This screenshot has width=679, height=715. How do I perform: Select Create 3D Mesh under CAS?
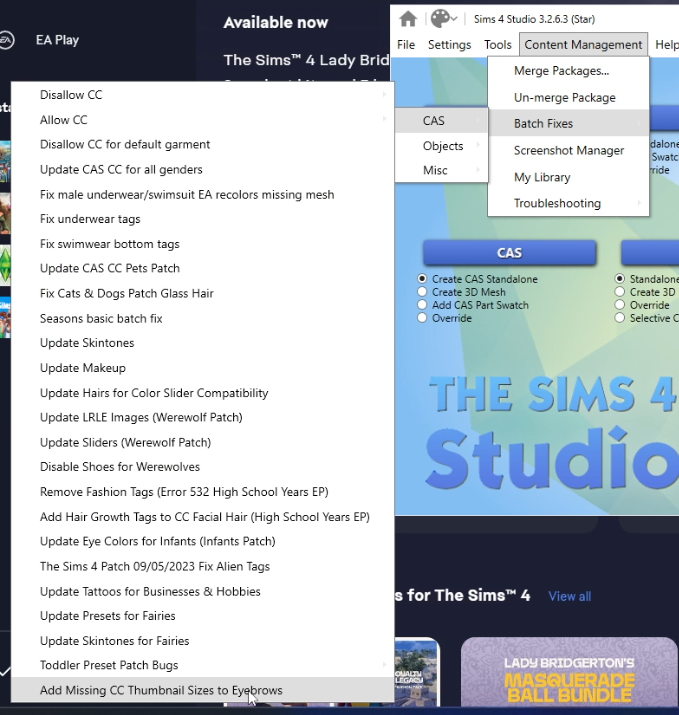422,292
